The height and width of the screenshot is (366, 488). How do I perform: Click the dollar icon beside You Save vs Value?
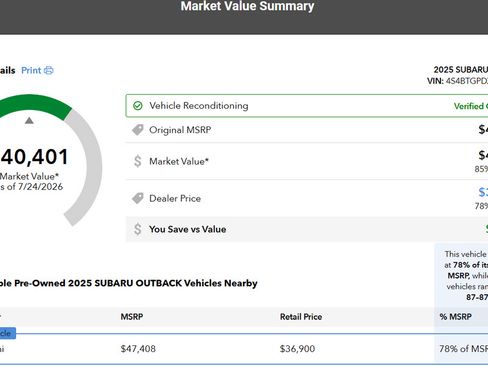point(137,229)
